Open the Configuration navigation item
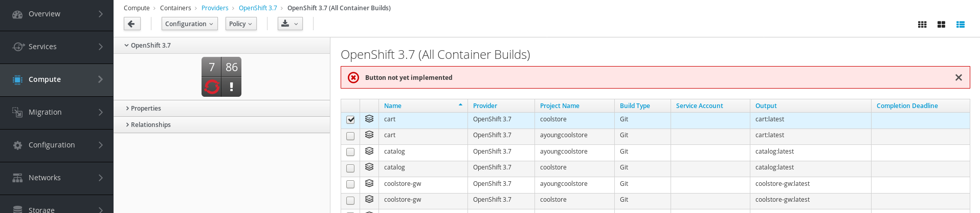 click(x=56, y=145)
